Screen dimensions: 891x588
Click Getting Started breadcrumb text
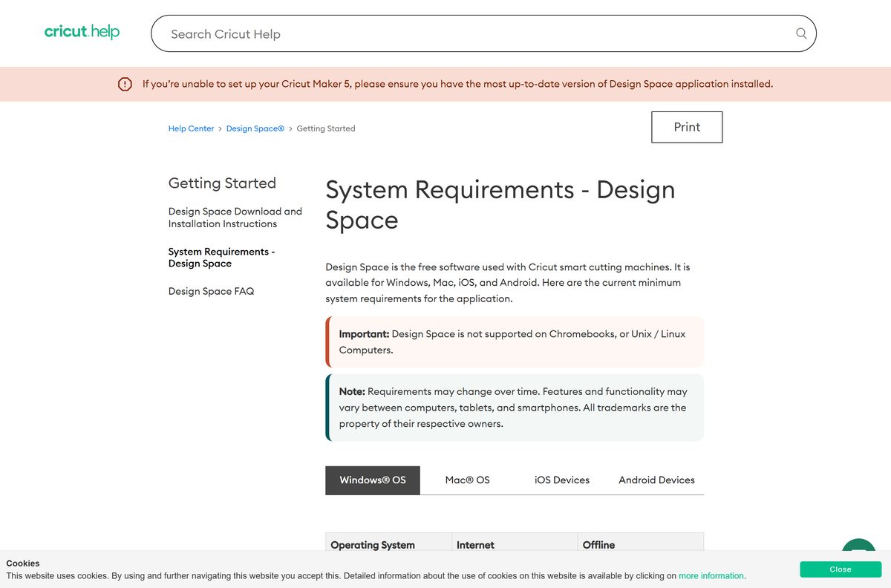coord(326,128)
